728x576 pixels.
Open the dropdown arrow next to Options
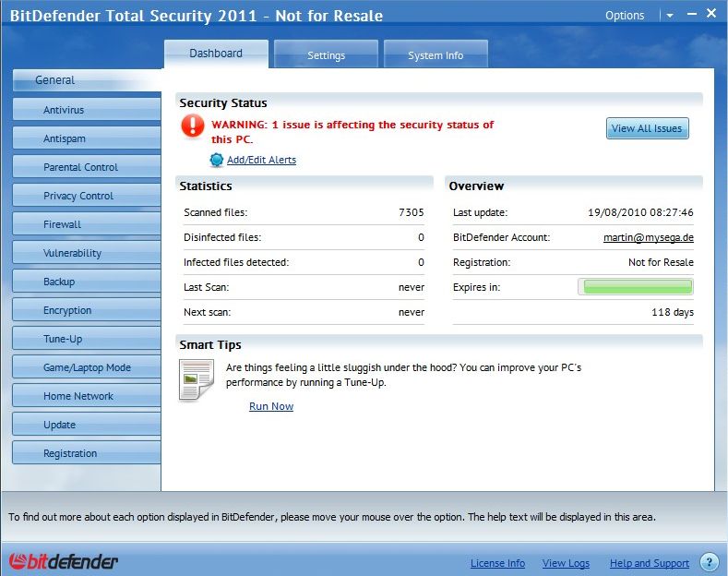pos(670,16)
